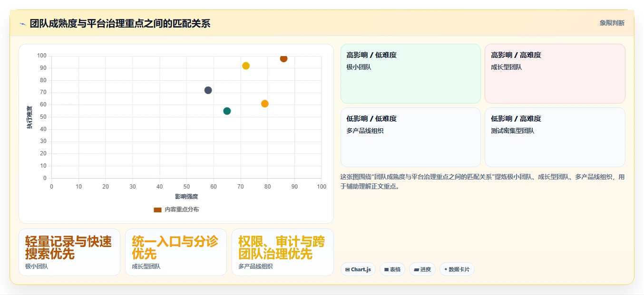Click the sparkle icon in the 数据卡片 tag
This screenshot has width=644, height=295.
point(446,269)
